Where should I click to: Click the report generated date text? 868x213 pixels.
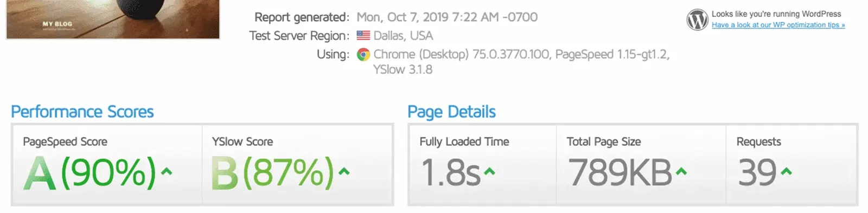(x=447, y=17)
